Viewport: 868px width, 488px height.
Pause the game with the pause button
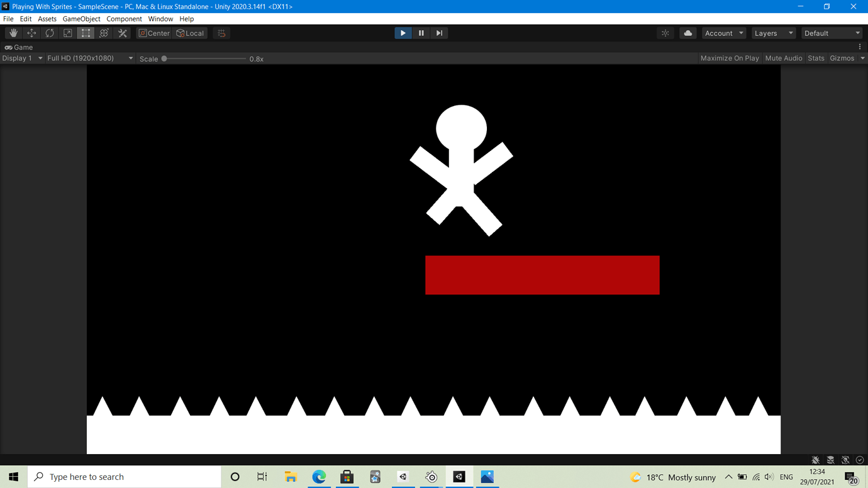coord(421,33)
